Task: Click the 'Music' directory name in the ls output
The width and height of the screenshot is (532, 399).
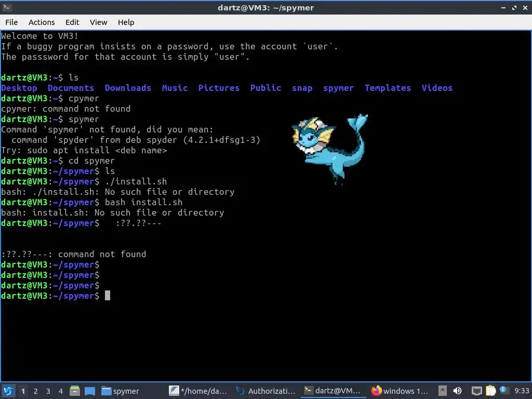Action: point(175,88)
